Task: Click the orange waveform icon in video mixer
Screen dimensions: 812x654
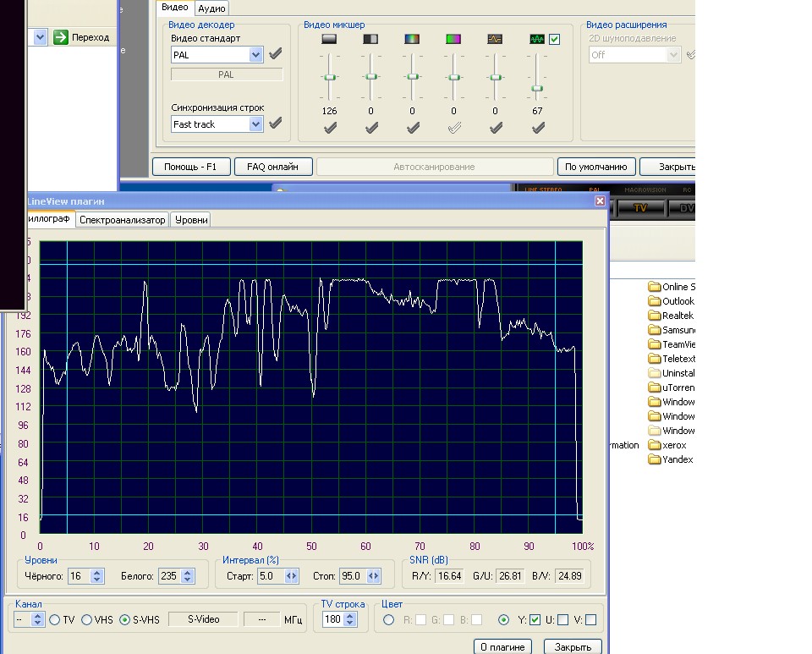Action: (x=495, y=39)
